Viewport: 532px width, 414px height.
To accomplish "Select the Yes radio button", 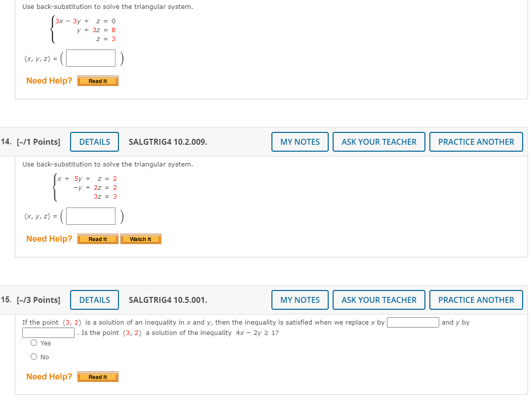I will [x=34, y=343].
